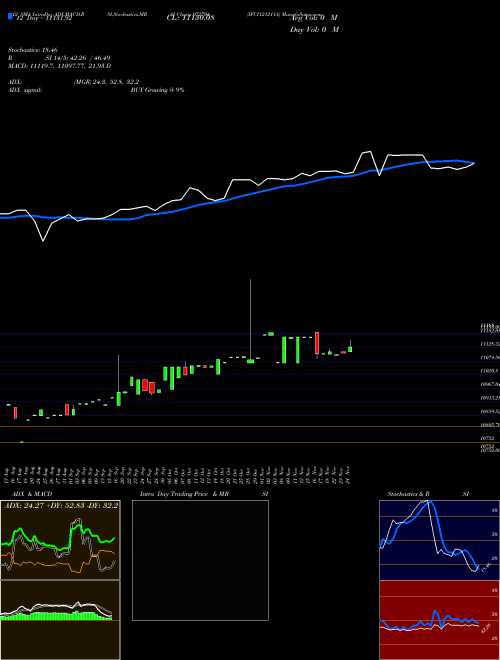Click the 'Intra Day Trading Price' panel title
This screenshot has height=660, width=500.
pyautogui.click(x=174, y=494)
